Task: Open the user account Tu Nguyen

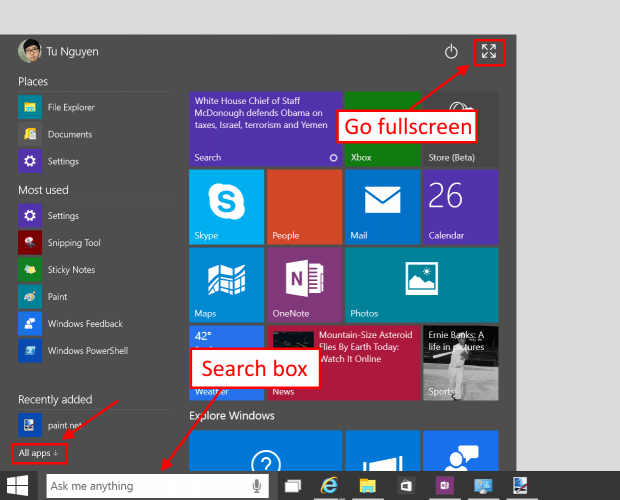Action: [x=58, y=51]
